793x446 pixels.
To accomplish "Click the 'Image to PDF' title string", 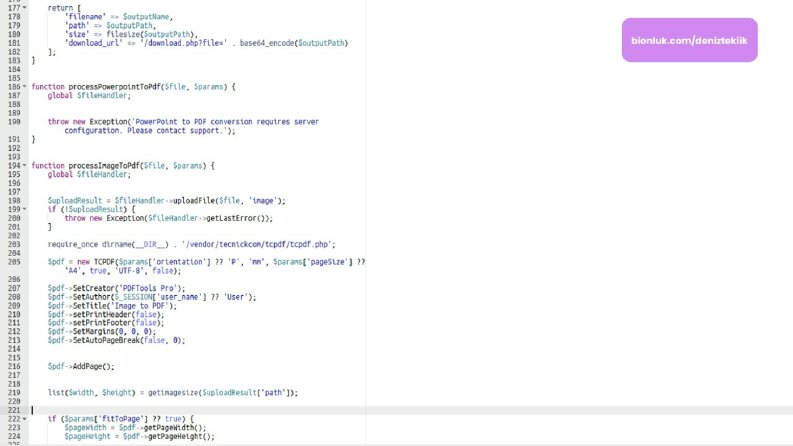I will click(140, 306).
